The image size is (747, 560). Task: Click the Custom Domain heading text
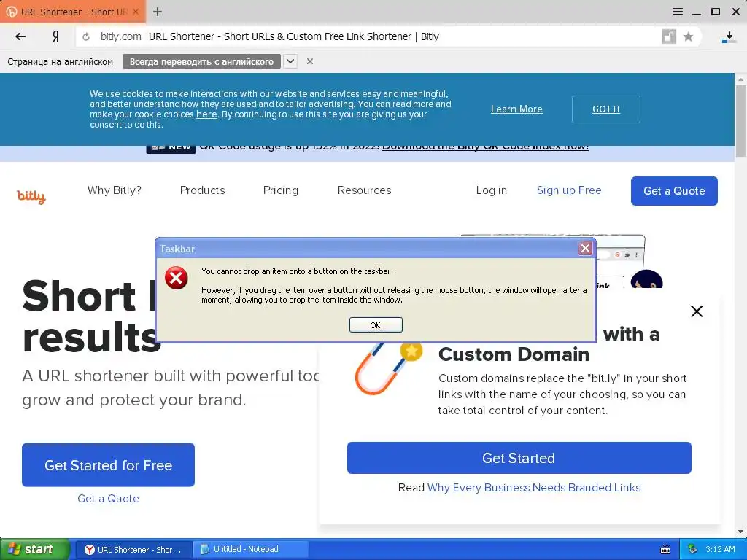pyautogui.click(x=514, y=354)
